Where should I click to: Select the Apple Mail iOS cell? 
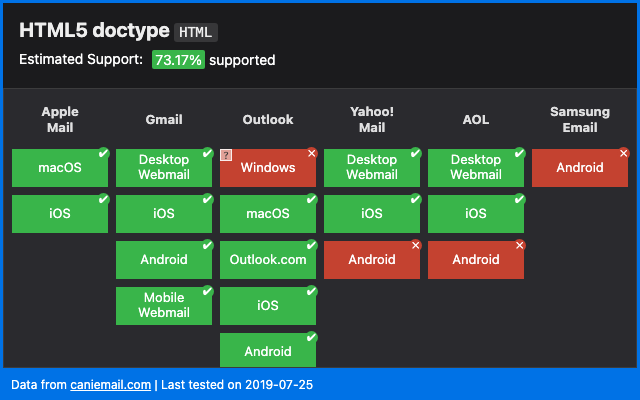[59, 214]
